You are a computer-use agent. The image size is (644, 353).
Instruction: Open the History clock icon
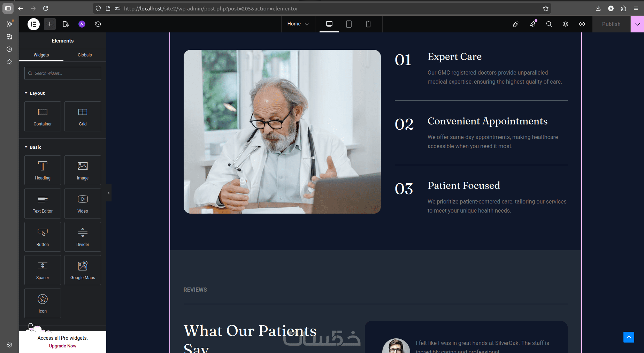98,24
